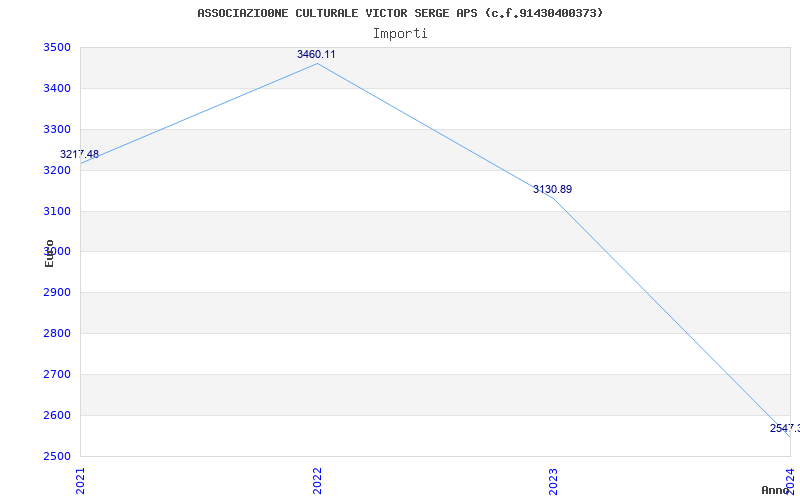Click the y-axis value 3300
800x500 pixels.
pos(57,129)
